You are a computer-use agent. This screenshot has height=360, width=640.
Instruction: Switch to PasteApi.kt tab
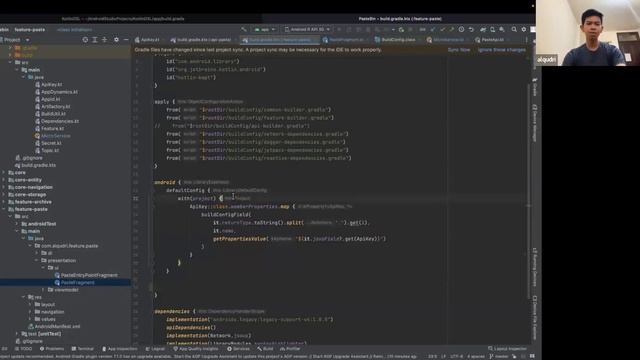click(x=490, y=40)
